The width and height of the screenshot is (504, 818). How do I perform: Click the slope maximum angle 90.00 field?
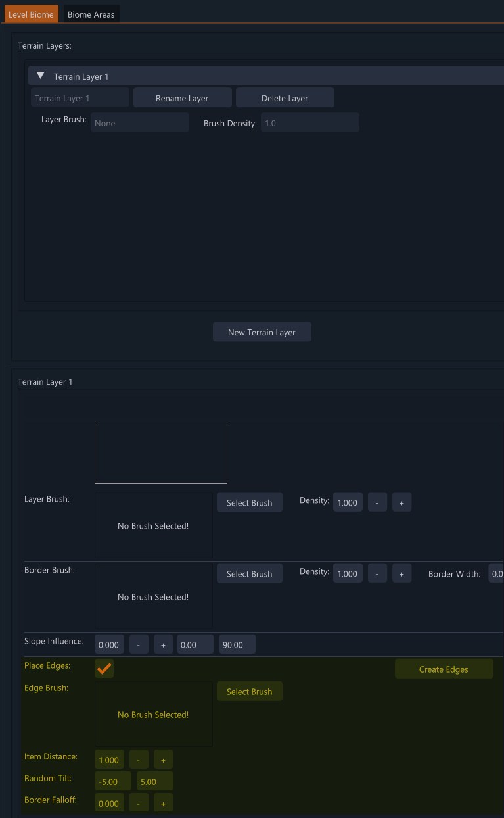pos(237,644)
